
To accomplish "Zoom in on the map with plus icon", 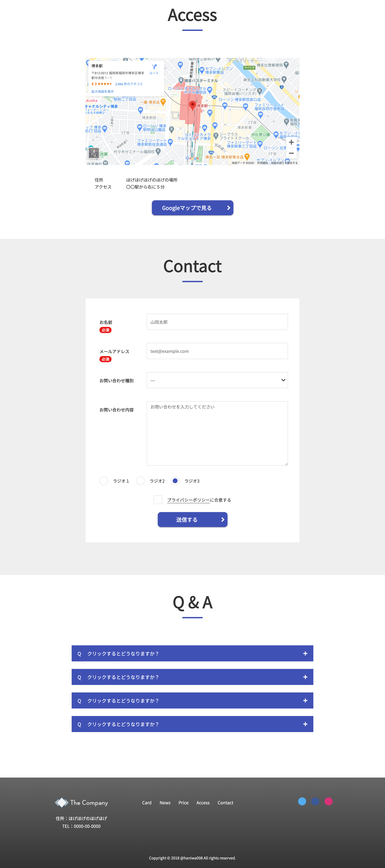I will click(x=291, y=142).
